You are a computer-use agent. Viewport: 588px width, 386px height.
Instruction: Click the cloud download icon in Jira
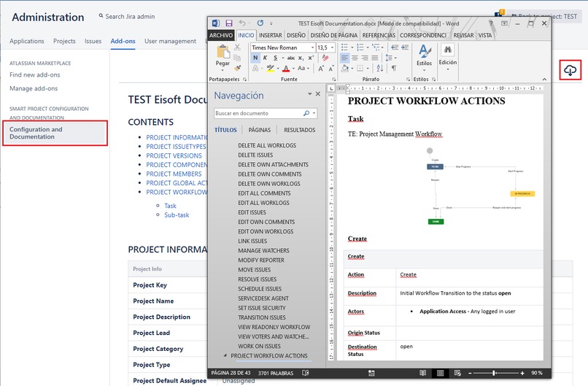coord(570,70)
